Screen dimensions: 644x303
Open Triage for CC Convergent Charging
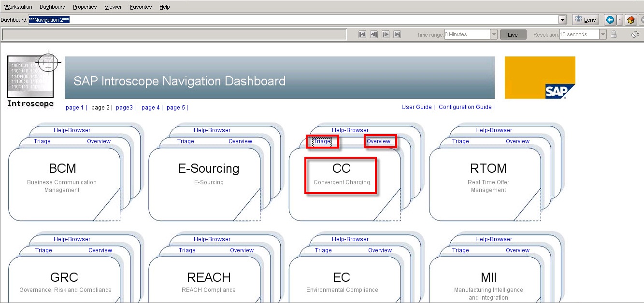[x=322, y=141]
